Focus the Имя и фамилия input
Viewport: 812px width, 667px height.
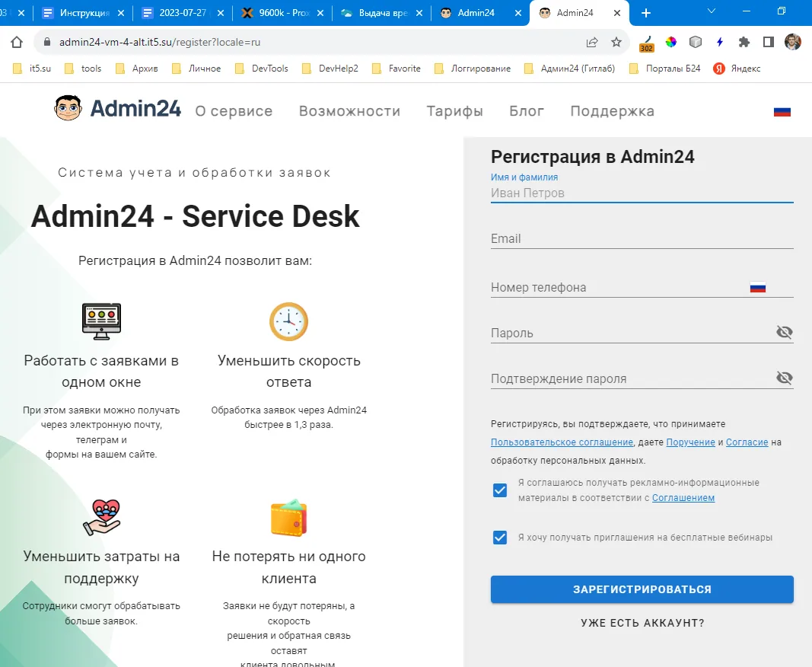(642, 193)
